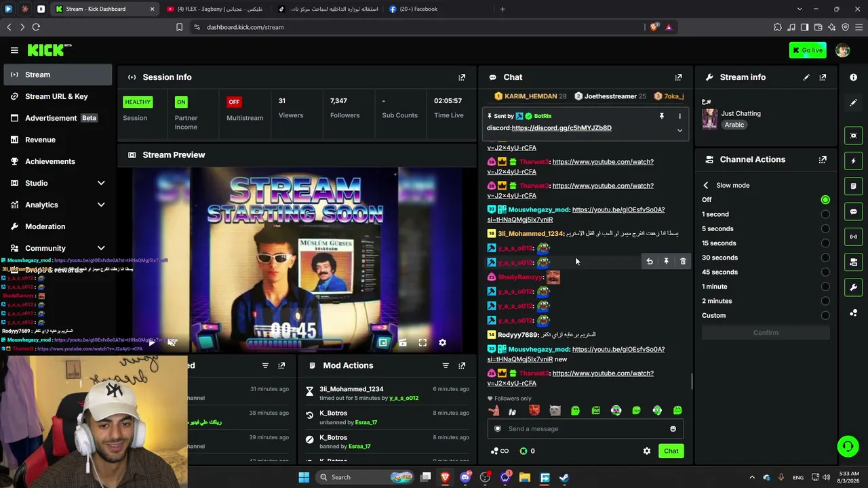868x488 pixels.
Task: Switch to the FLEX YouTube browser tab
Action: click(x=216, y=9)
